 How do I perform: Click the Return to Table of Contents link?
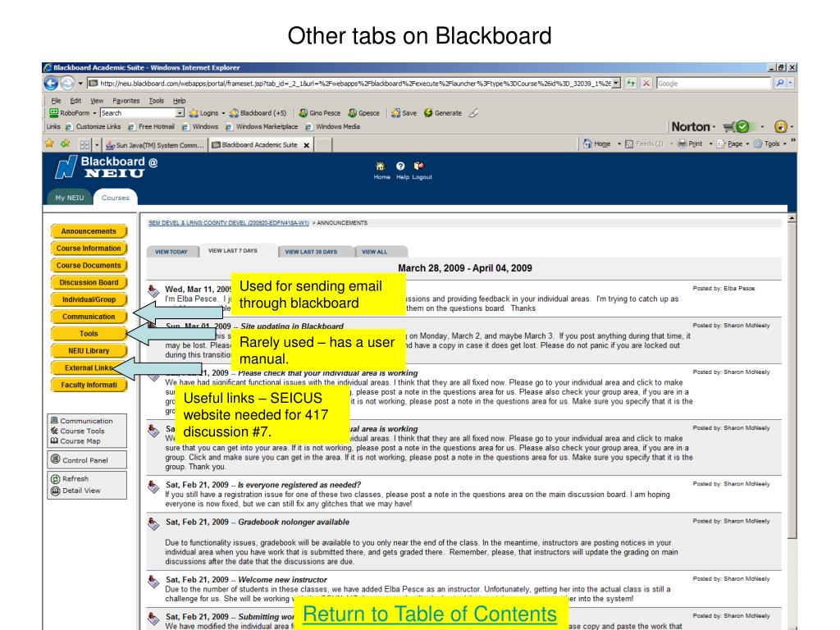(x=430, y=614)
